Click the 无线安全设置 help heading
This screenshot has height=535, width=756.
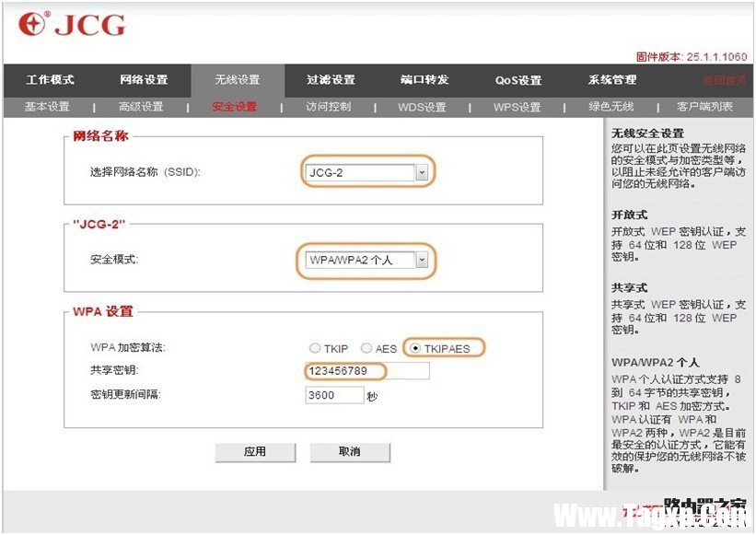point(647,134)
